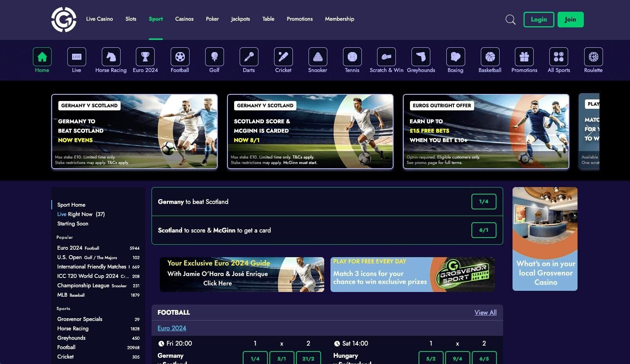
Task: Open Scotland score & McGinn carded banner
Action: (310, 132)
